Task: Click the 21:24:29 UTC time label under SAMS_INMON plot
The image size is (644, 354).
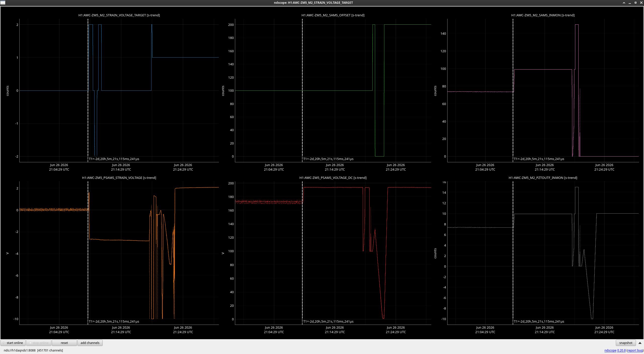Action: click(x=604, y=170)
